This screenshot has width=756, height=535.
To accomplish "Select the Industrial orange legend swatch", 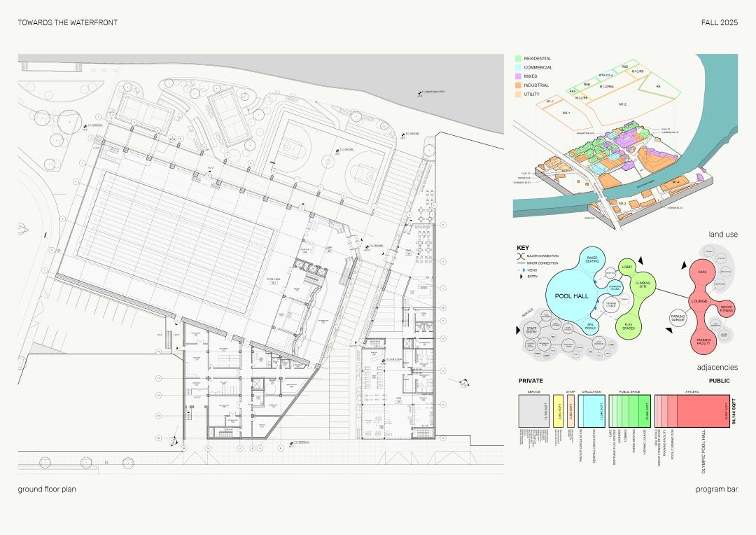I will 517,85.
